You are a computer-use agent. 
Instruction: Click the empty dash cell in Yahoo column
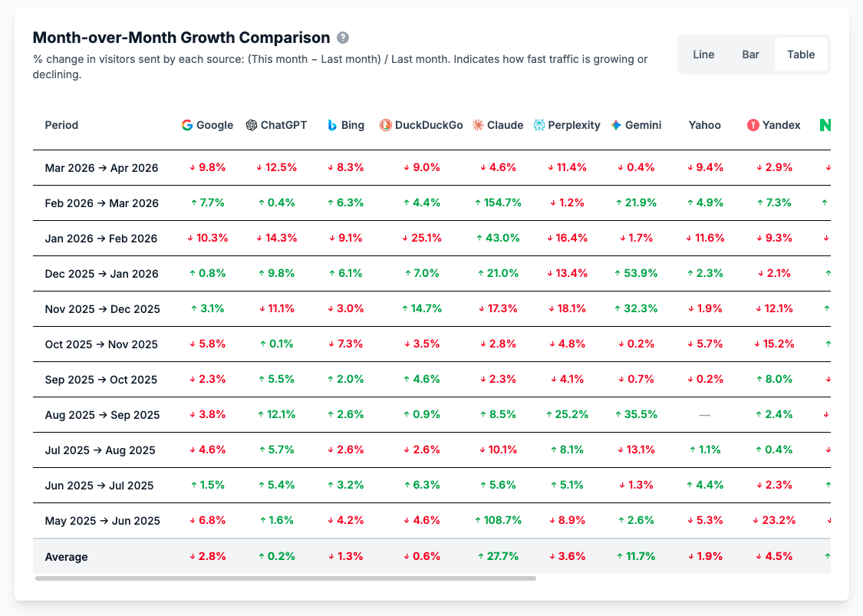coord(704,414)
